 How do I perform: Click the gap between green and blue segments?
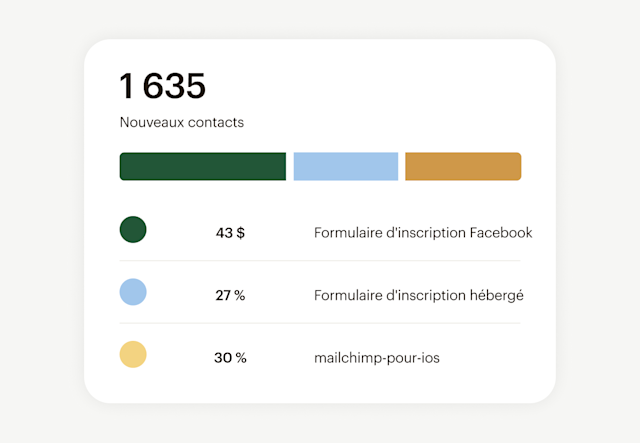[x=290, y=167]
